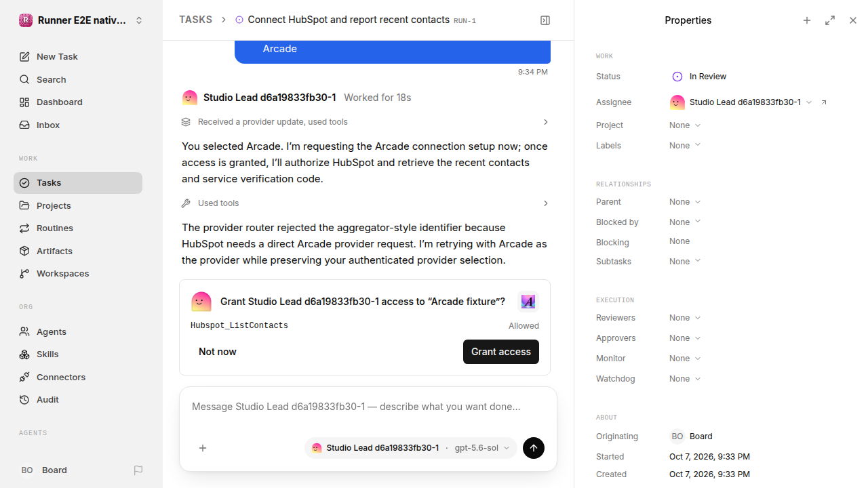This screenshot has width=868, height=488.
Task: Focus the message input field
Action: coord(368,407)
